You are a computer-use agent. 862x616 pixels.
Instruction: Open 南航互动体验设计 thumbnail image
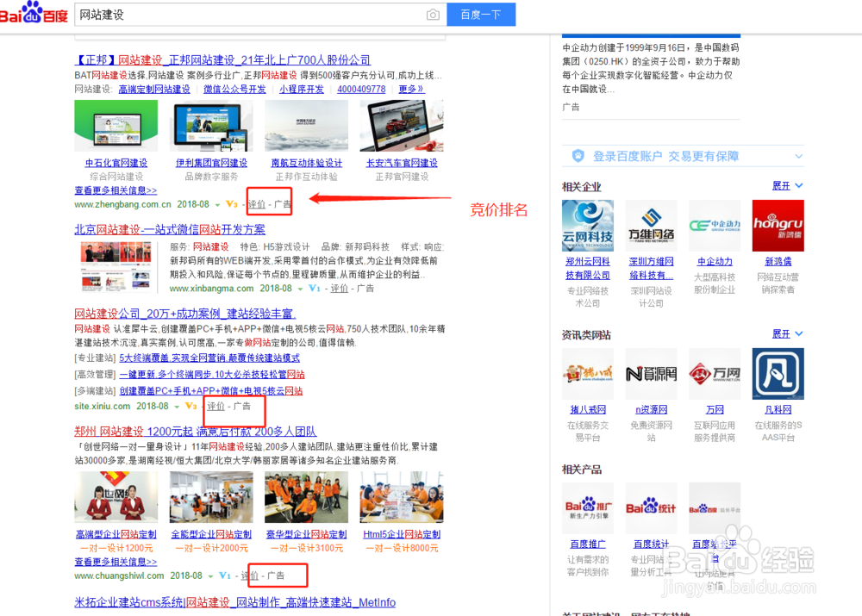click(306, 126)
